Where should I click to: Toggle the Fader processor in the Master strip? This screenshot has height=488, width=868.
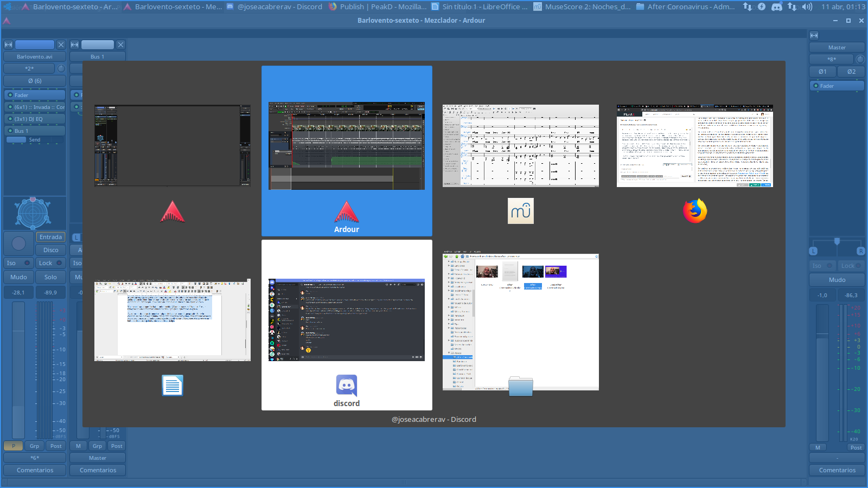(837, 86)
